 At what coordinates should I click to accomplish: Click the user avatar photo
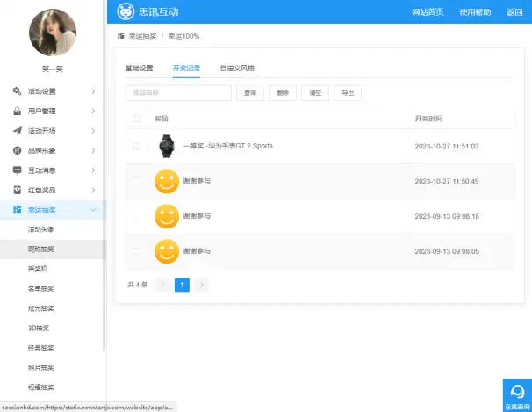[x=53, y=33]
